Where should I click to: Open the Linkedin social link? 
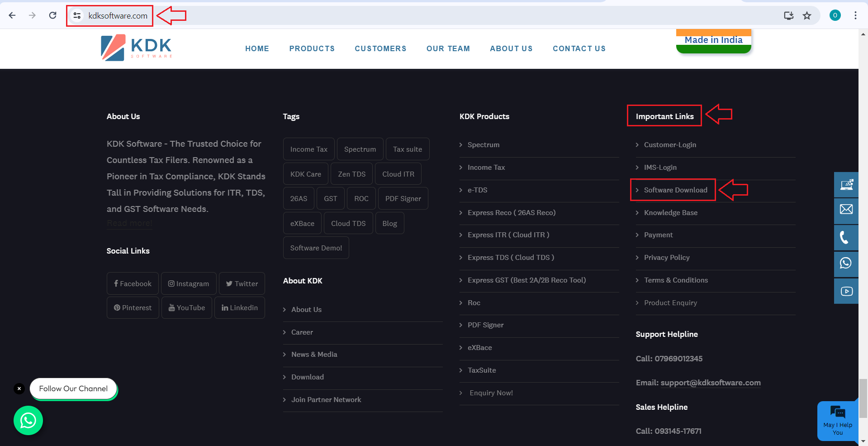point(240,307)
